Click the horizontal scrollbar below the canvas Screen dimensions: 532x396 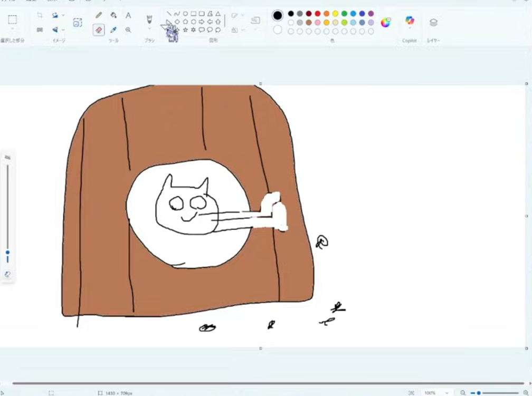264,383
